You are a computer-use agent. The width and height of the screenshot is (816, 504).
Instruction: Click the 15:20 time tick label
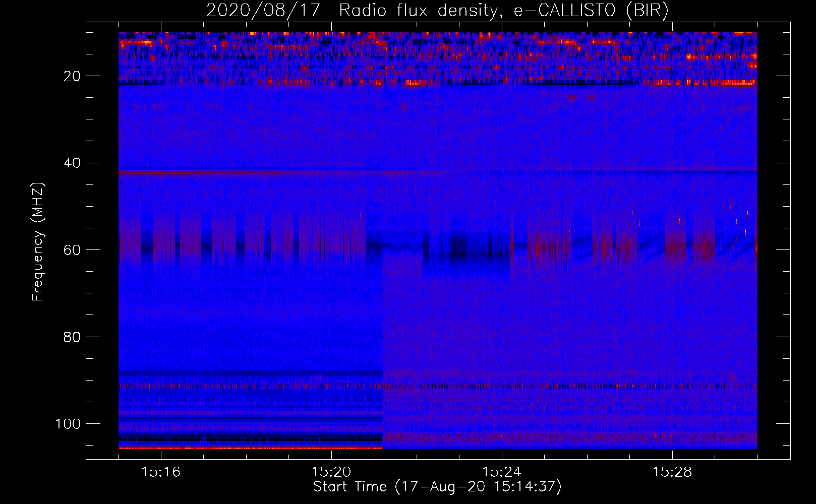click(331, 472)
